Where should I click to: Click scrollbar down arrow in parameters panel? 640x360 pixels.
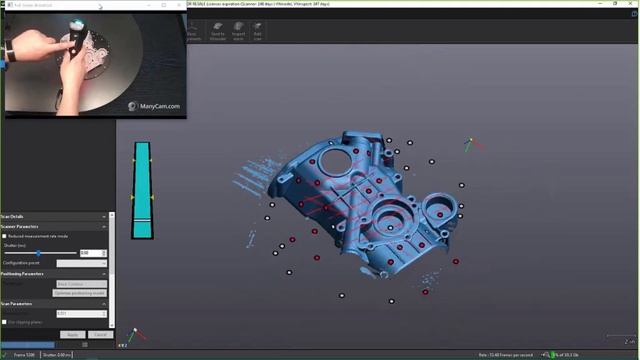(112, 325)
